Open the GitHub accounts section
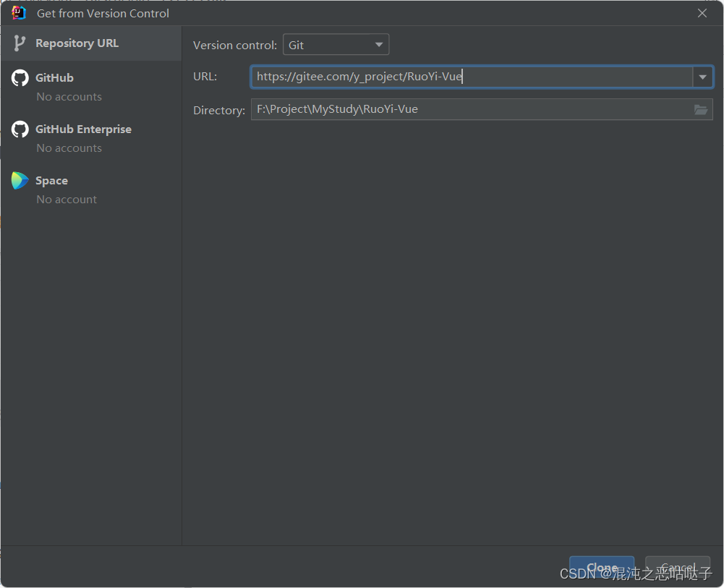This screenshot has height=588, width=724. coord(91,86)
